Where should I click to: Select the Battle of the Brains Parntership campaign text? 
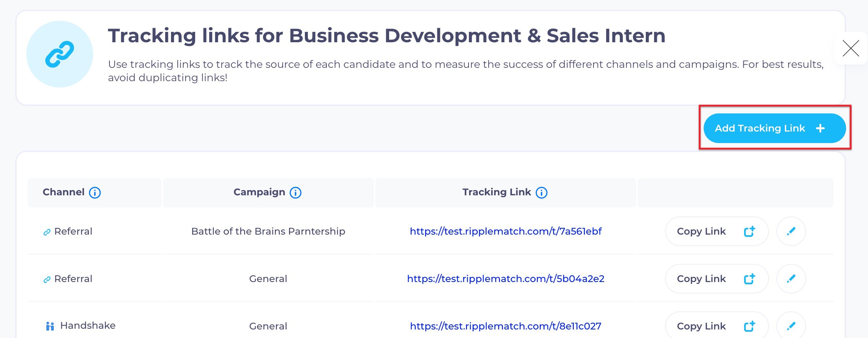pyautogui.click(x=268, y=231)
